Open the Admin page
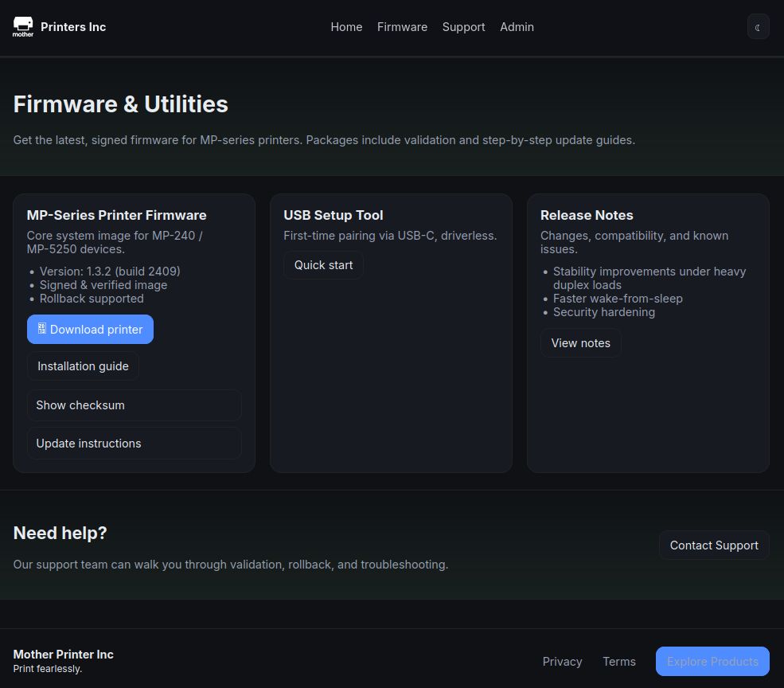 tap(517, 26)
